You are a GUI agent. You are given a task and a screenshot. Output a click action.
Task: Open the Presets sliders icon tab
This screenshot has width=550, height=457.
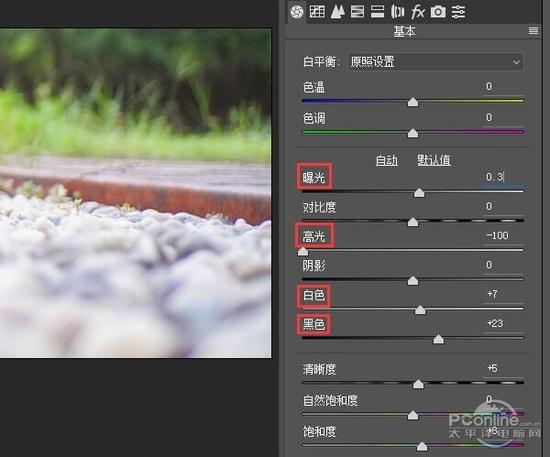point(458,12)
